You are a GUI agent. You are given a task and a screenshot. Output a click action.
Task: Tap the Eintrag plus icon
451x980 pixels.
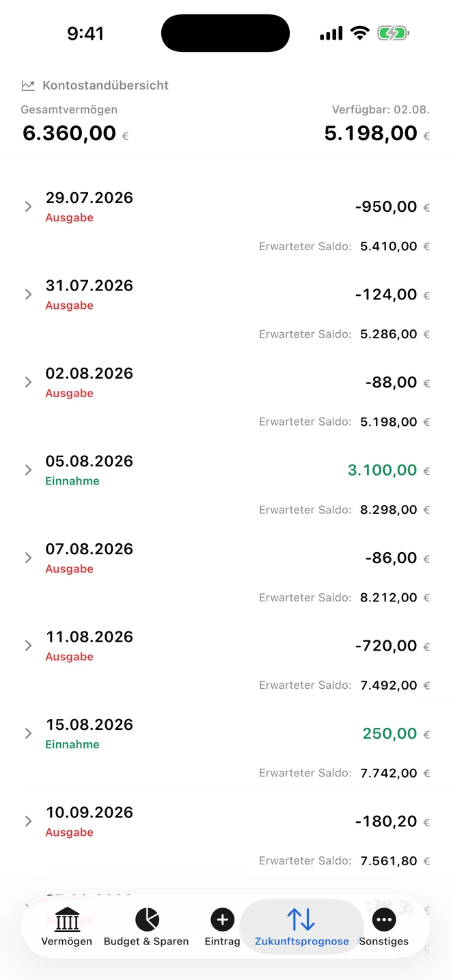tap(222, 920)
